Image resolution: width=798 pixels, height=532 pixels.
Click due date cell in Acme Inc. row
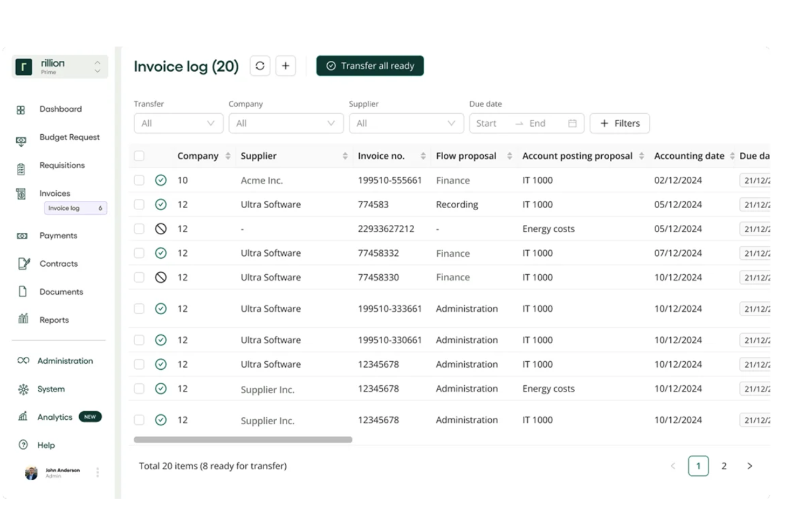(x=755, y=181)
